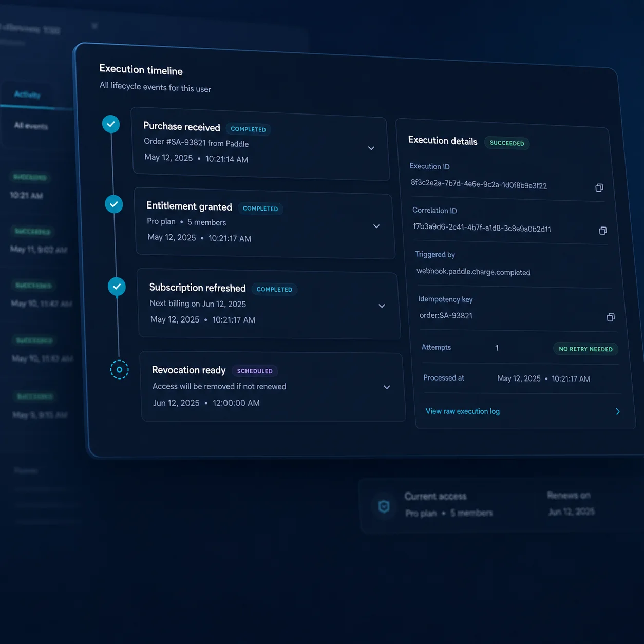Copy the Idempotency key value
This screenshot has width=644, height=644.
(611, 317)
